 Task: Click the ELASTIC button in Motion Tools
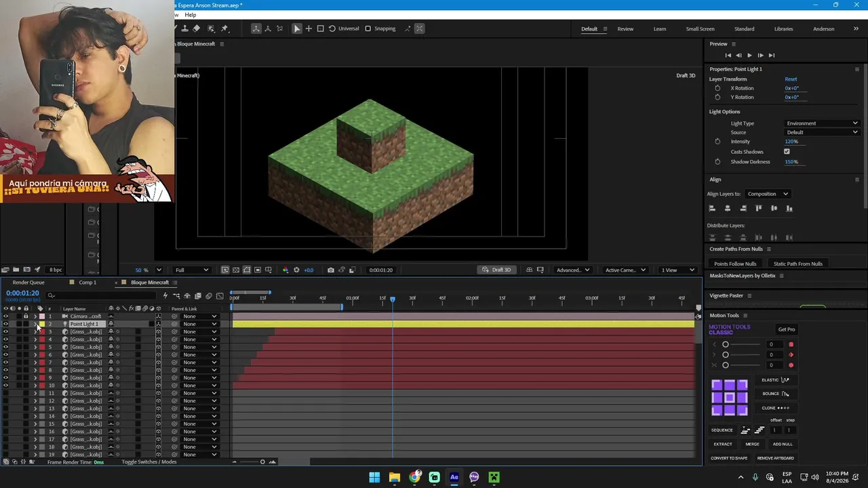[775, 380]
